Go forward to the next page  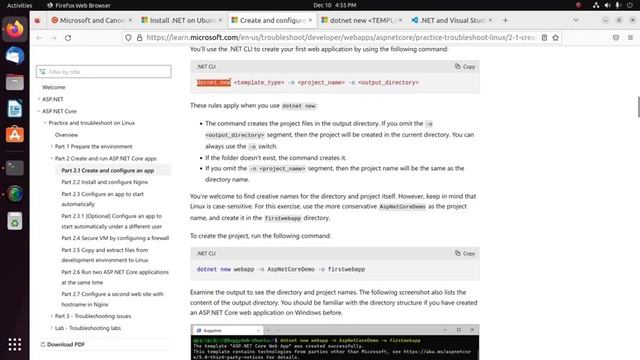[53, 38]
